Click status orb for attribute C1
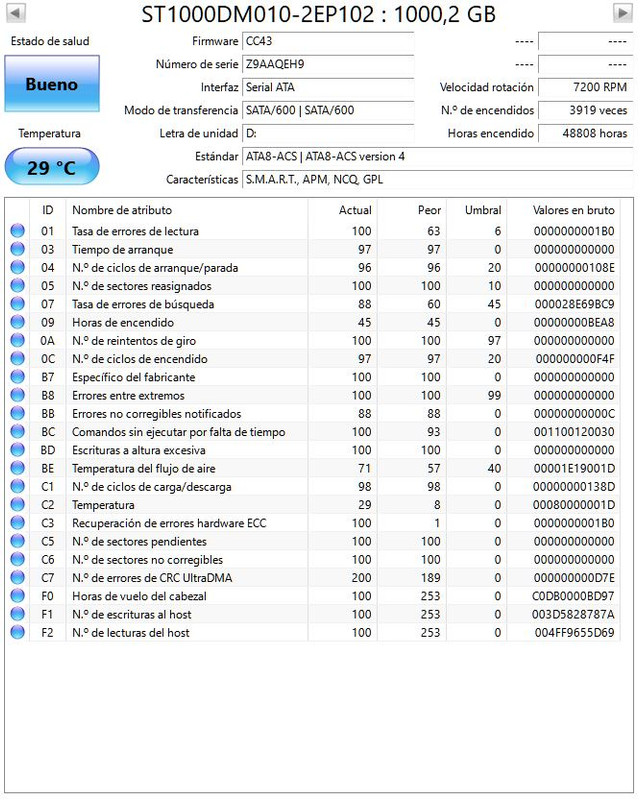This screenshot has width=640, height=800. click(x=17, y=486)
